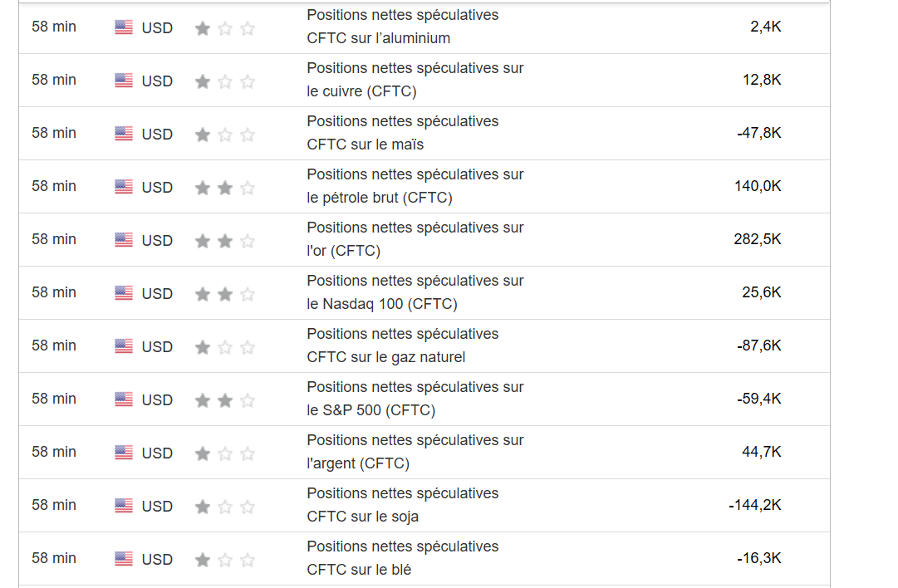
Task: Click the importance stars of the S&P 500 row
Action: [x=224, y=400]
